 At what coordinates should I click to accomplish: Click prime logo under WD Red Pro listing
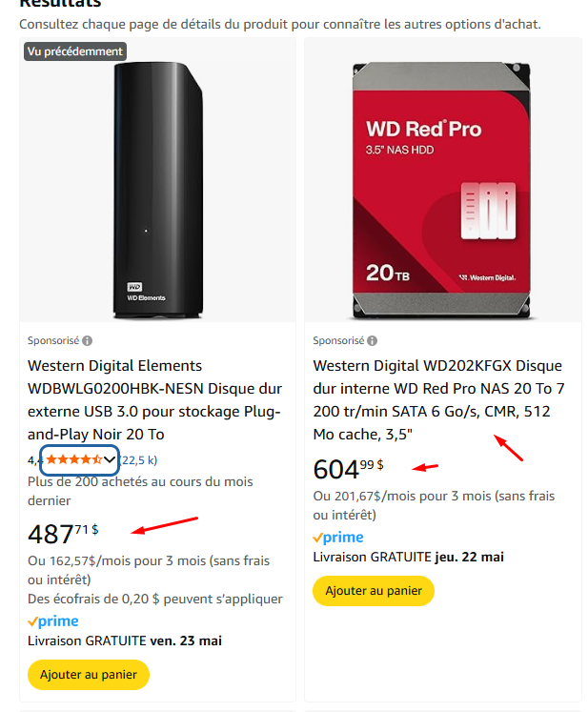338,538
